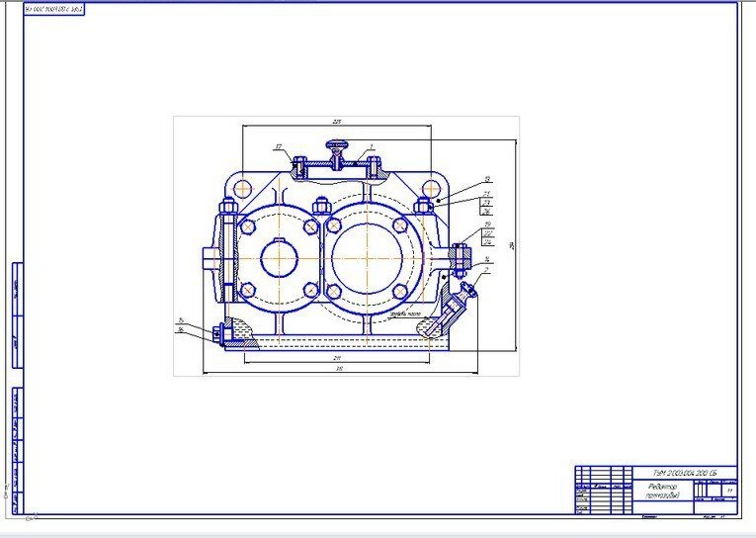Click position callout number 37

279,147
